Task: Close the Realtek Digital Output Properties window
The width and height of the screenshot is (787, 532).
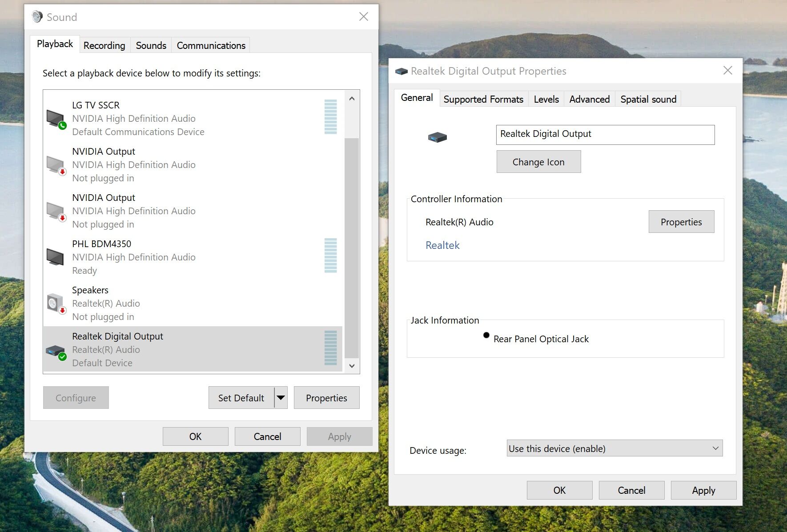Action: [728, 70]
